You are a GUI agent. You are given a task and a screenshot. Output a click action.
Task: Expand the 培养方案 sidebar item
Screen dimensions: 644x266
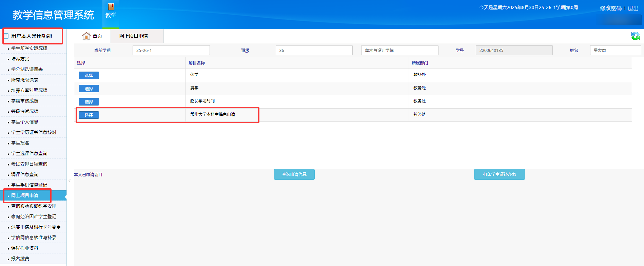(x=20, y=59)
